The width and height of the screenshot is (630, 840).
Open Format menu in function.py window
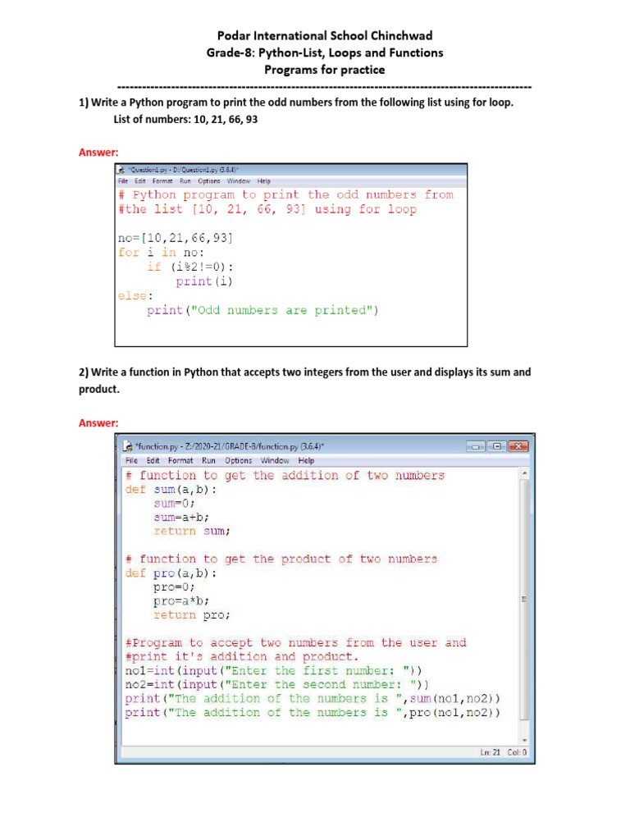180,460
